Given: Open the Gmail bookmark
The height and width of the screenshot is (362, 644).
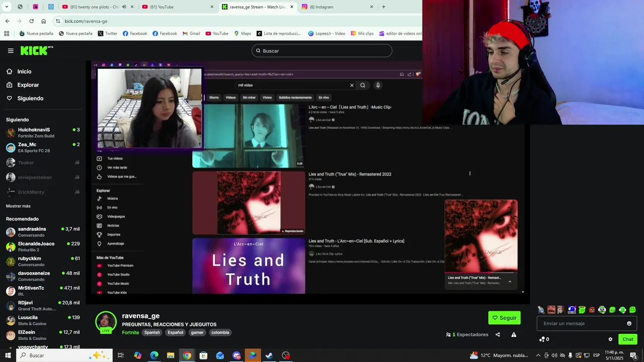Looking at the screenshot, I should pyautogui.click(x=191, y=34).
